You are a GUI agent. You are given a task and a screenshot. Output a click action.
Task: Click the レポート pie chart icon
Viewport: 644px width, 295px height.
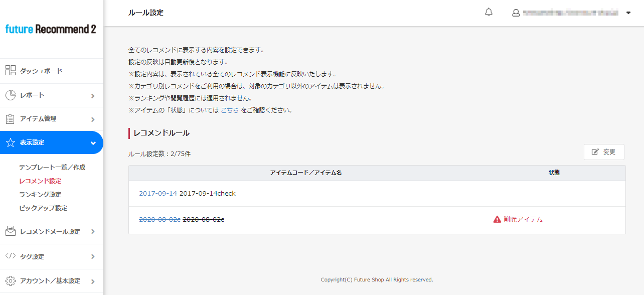coord(11,95)
